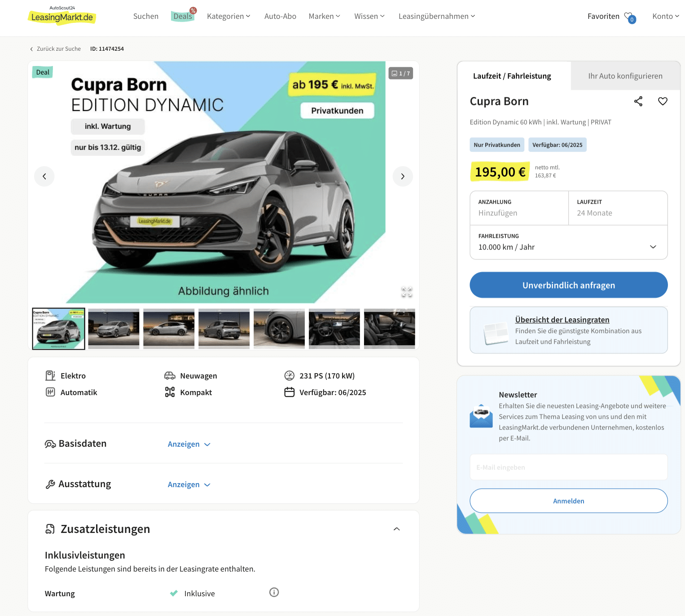Open the Wissen dropdown menu
The image size is (685, 616).
369,16
